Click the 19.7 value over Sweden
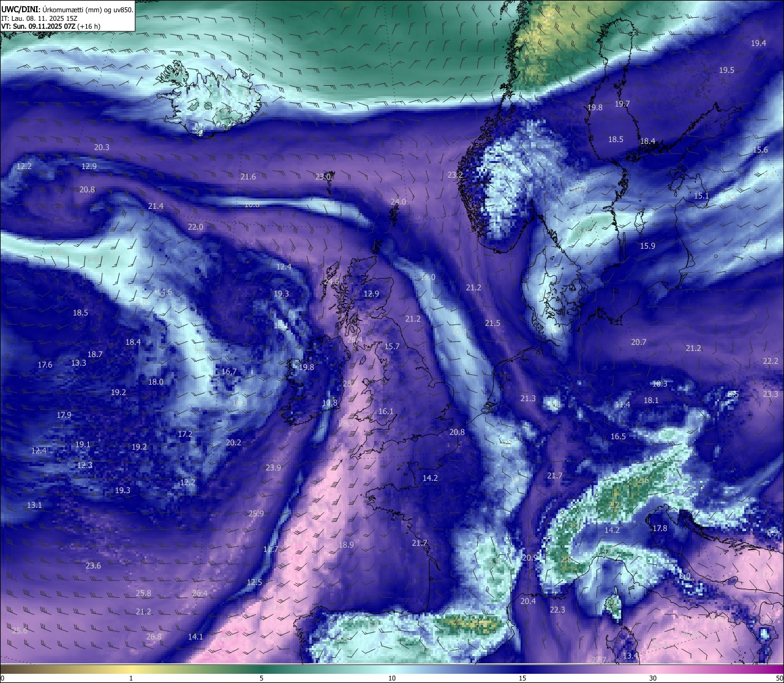The image size is (784, 683). pyautogui.click(x=622, y=104)
